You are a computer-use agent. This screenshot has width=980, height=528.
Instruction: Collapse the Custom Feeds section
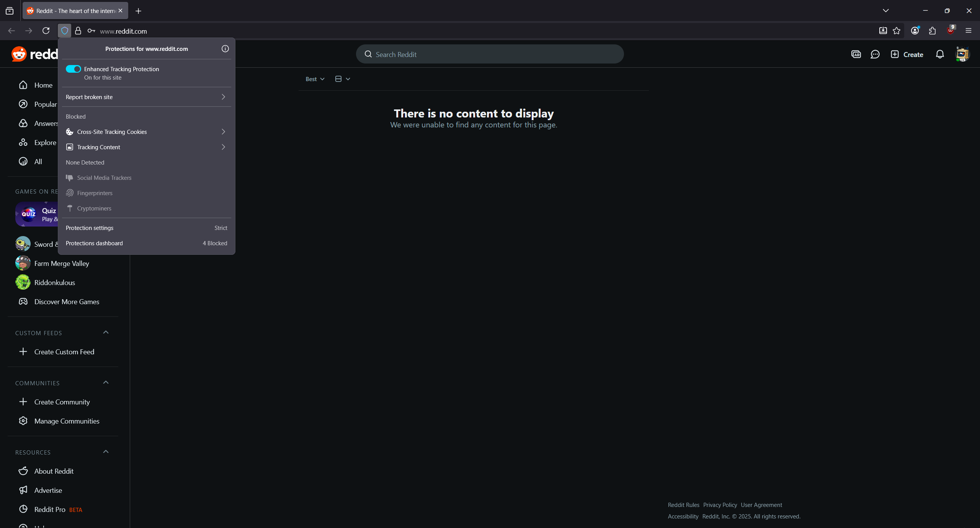click(106, 332)
